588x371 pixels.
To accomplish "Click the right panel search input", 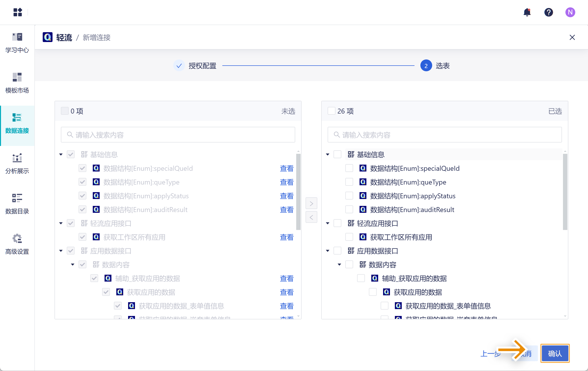I will 444,135.
